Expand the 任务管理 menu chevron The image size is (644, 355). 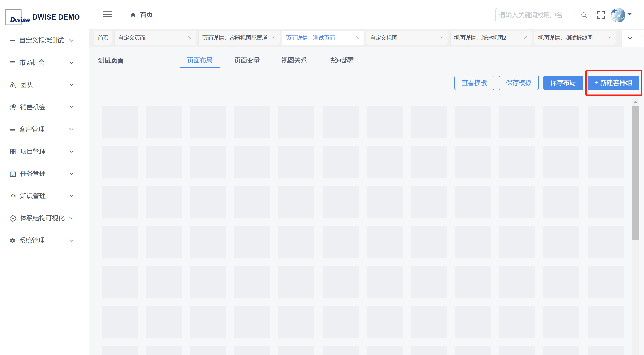(71, 174)
